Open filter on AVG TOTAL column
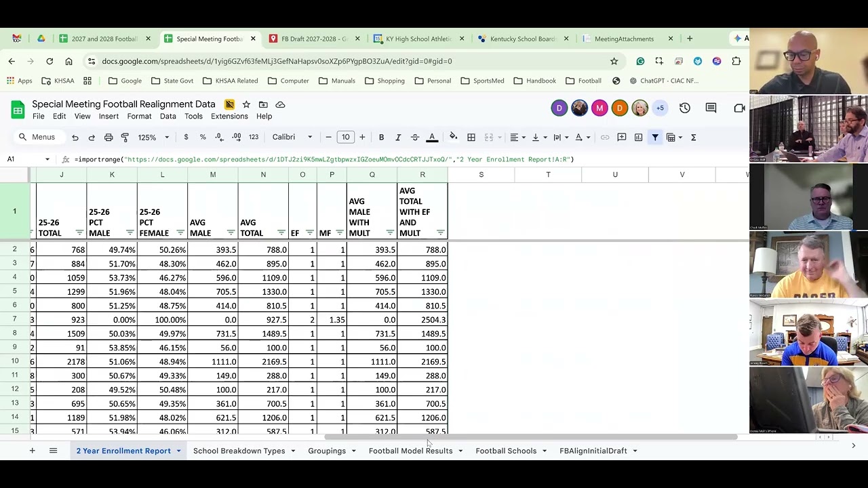This screenshot has height=488, width=868. [281, 233]
